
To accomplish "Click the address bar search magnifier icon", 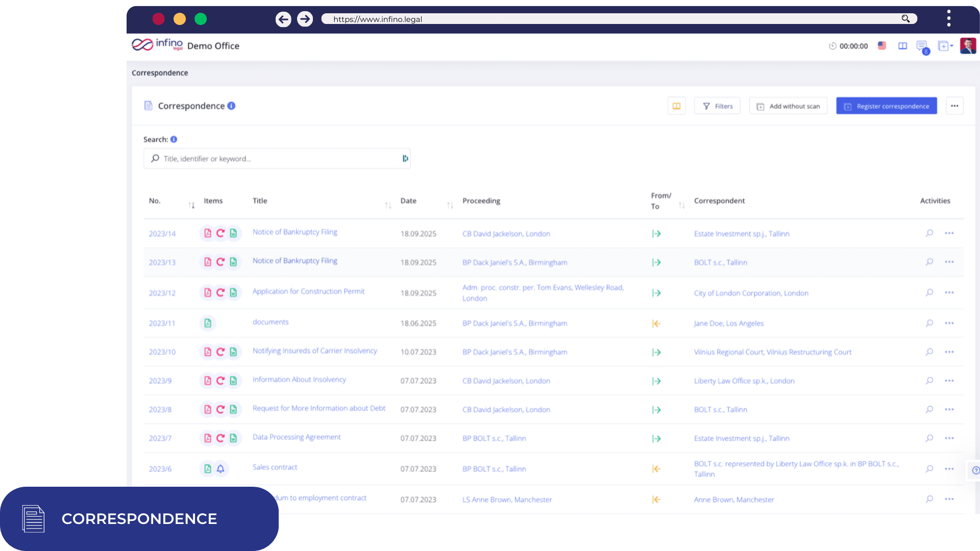I will tap(905, 19).
